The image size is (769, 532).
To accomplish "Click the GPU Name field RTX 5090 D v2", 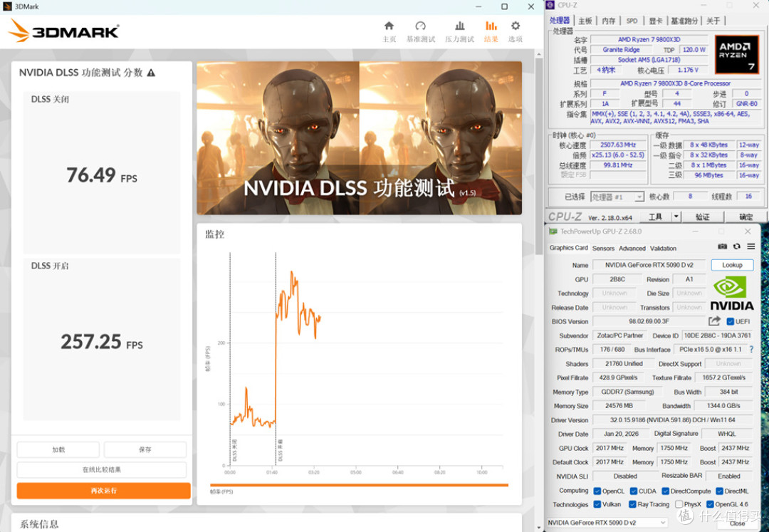I will (649, 265).
